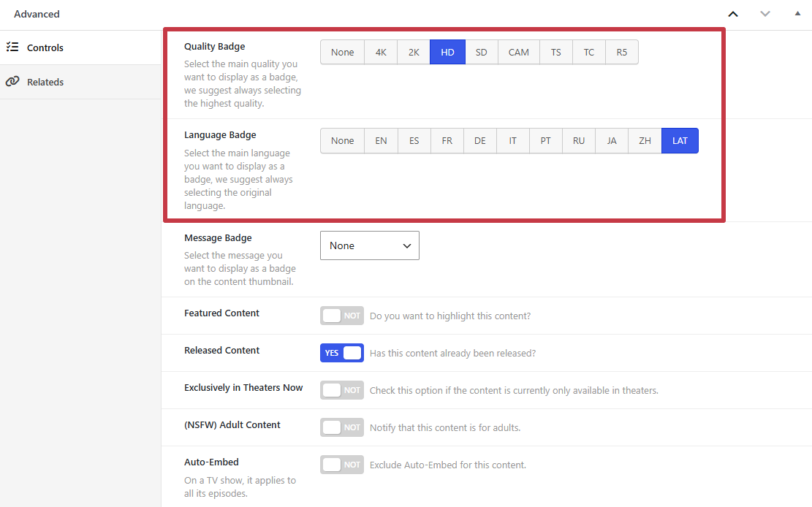The height and width of the screenshot is (507, 812).
Task: Set language badge to EN
Action: point(381,141)
